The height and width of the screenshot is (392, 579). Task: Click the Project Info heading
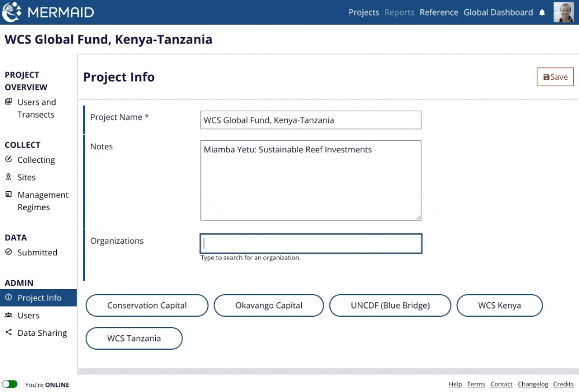pos(119,77)
